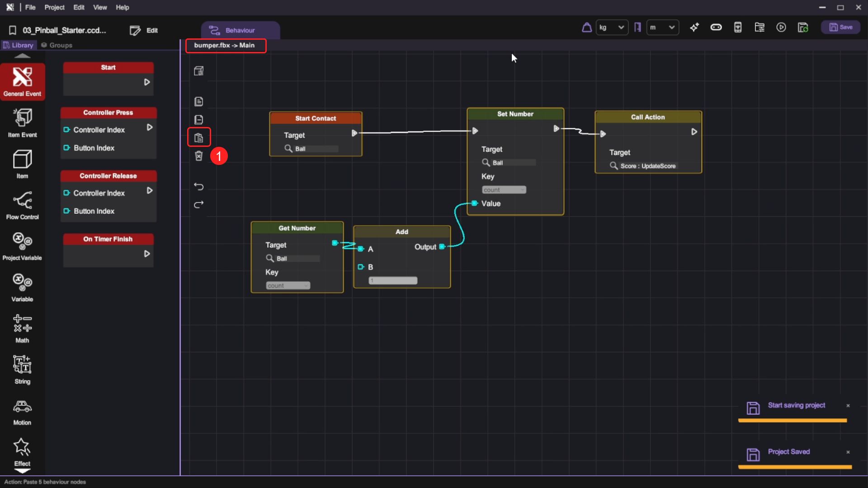This screenshot has height=488, width=868.
Task: Open the Motion category icon
Action: click(x=22, y=412)
